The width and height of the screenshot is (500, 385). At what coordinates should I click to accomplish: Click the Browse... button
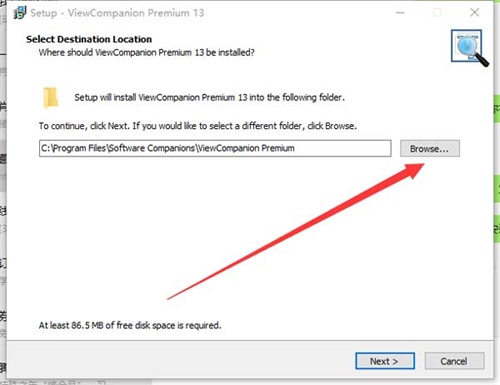[x=430, y=148]
